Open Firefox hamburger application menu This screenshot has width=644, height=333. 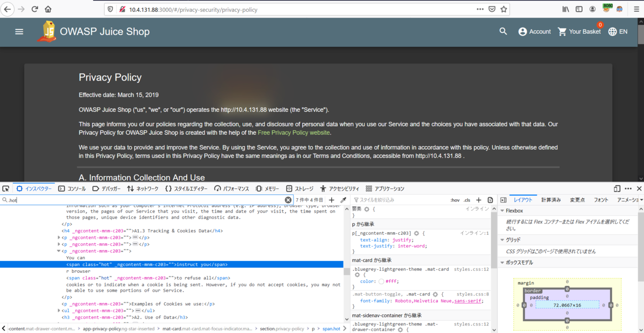(x=635, y=9)
